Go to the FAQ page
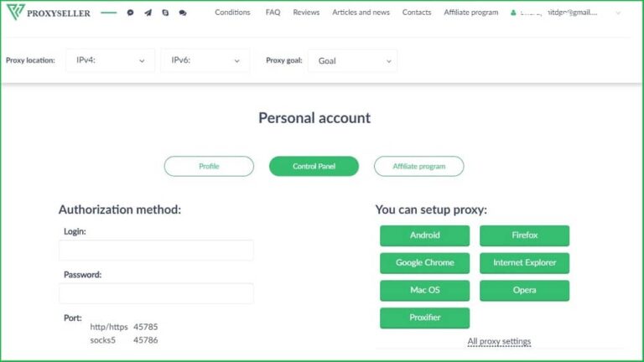 (273, 13)
